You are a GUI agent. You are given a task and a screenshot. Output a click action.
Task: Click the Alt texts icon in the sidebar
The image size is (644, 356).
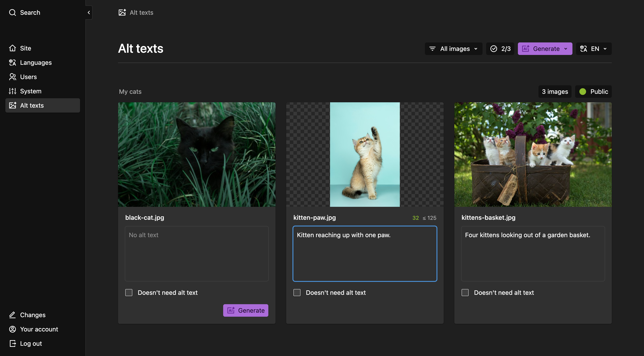coord(13,105)
